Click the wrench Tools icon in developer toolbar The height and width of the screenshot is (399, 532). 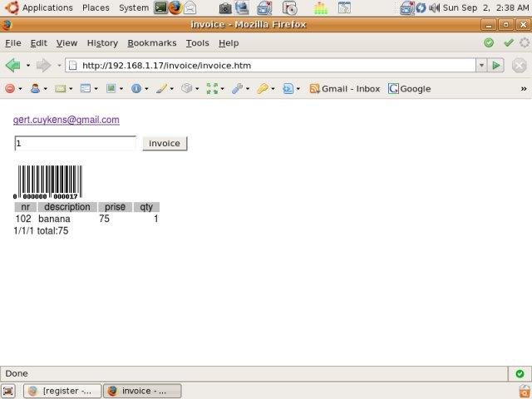click(x=237, y=89)
